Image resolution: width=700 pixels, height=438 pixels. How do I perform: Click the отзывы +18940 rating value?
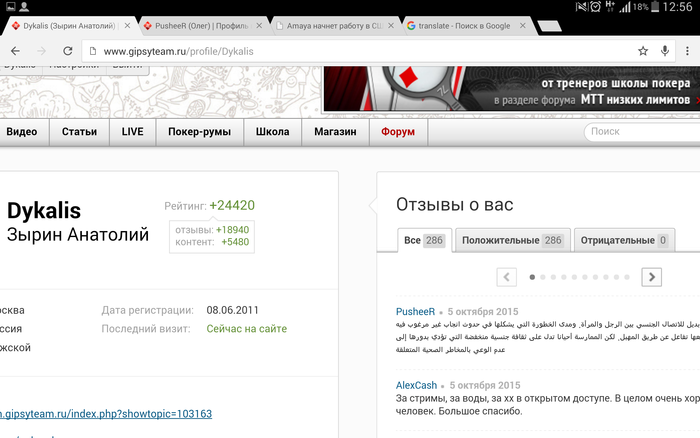tap(233, 230)
